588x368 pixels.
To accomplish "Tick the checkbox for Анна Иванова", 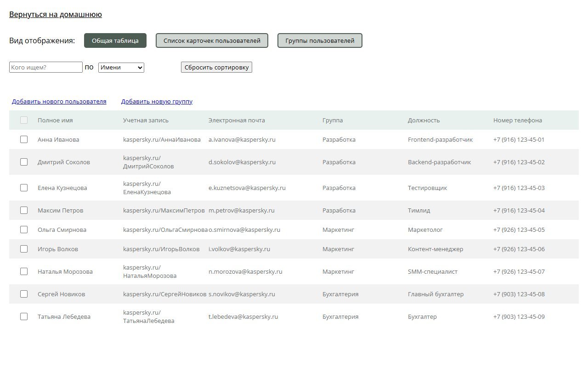I will click(24, 139).
